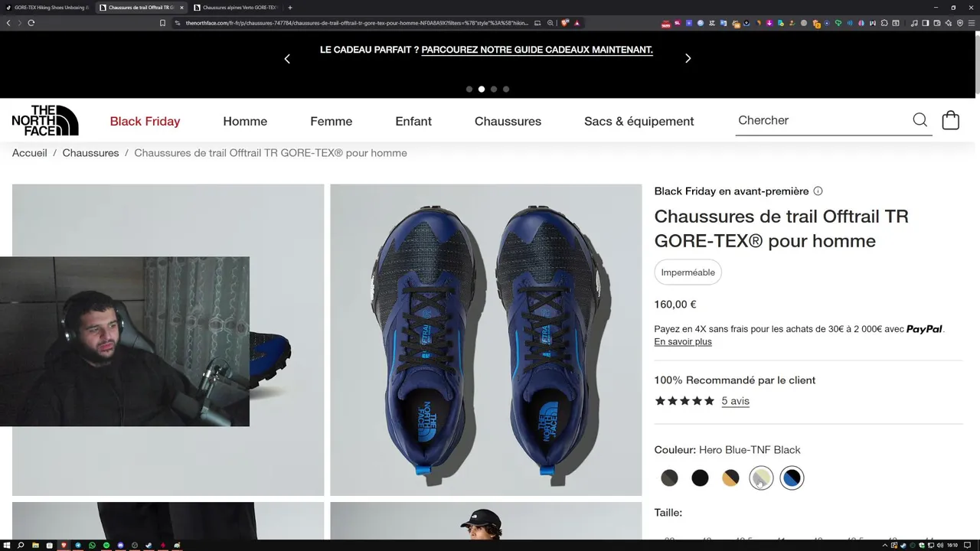Click the browser address bar URL
This screenshot has height=551, width=980.
357,23
